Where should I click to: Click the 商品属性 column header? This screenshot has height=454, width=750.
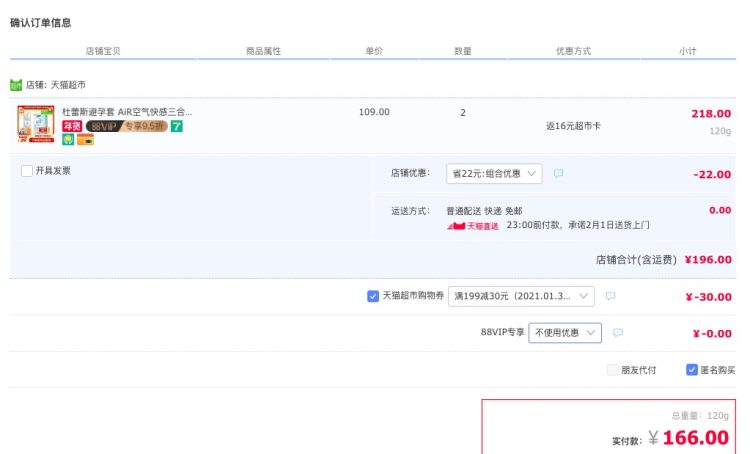264,51
